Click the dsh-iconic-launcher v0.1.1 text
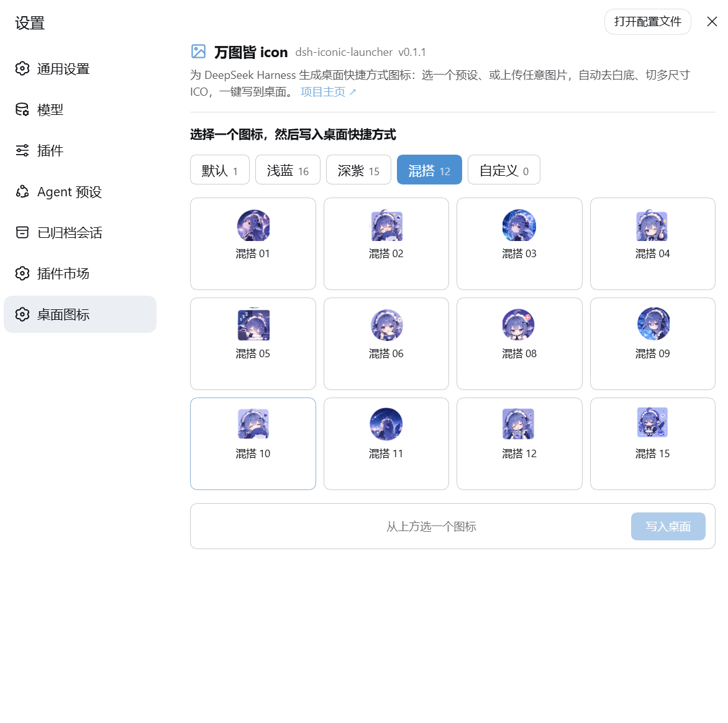Viewport: 728px width, 723px height. [360, 52]
